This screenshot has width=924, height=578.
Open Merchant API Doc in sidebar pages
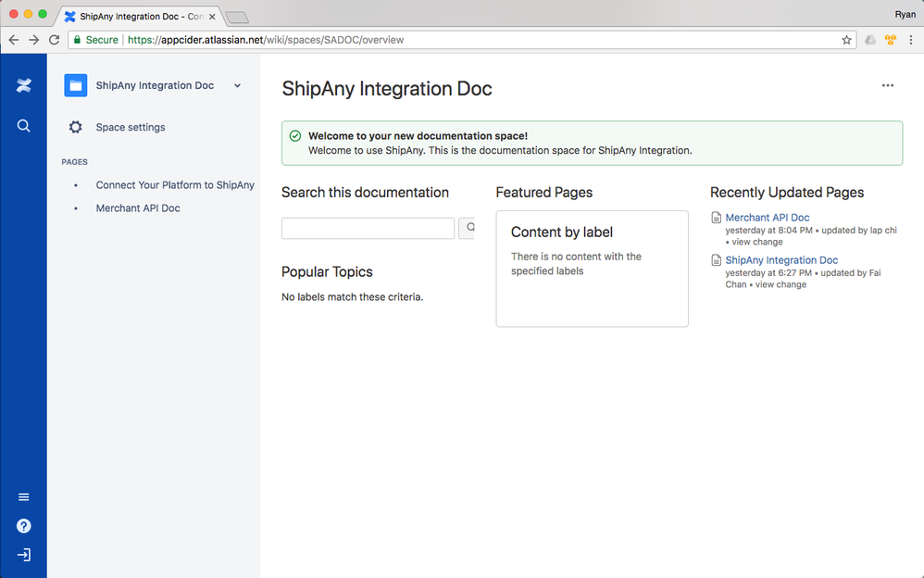[x=138, y=208]
